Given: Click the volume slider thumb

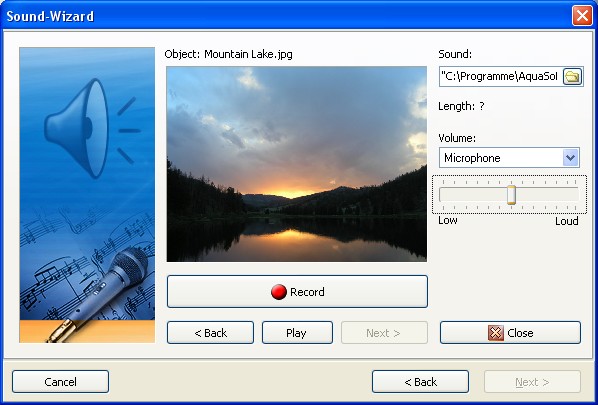Looking at the screenshot, I should pos(511,195).
